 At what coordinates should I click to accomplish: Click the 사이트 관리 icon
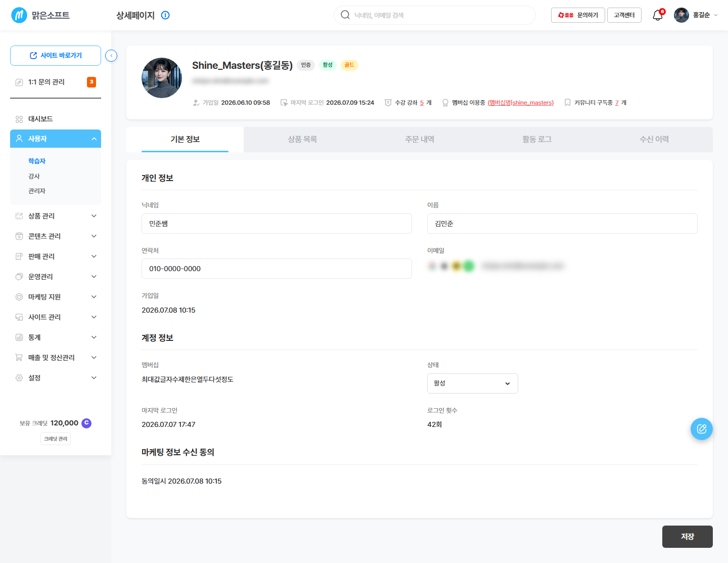(x=19, y=317)
